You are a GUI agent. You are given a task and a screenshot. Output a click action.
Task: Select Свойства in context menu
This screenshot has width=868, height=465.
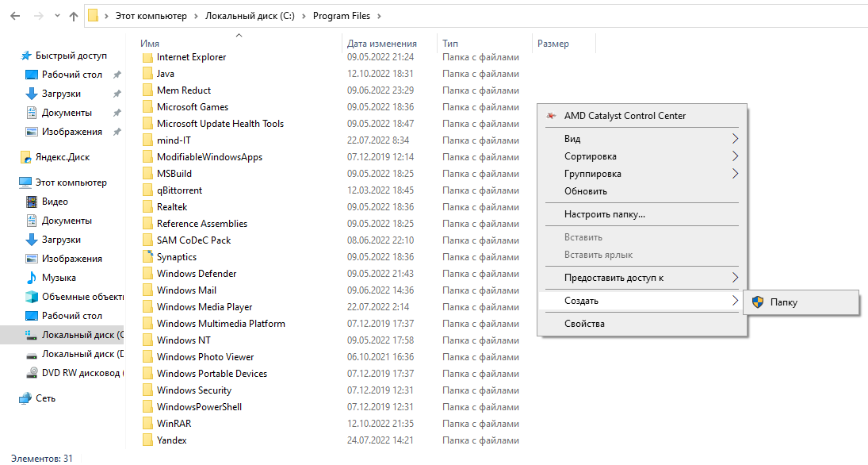point(584,324)
